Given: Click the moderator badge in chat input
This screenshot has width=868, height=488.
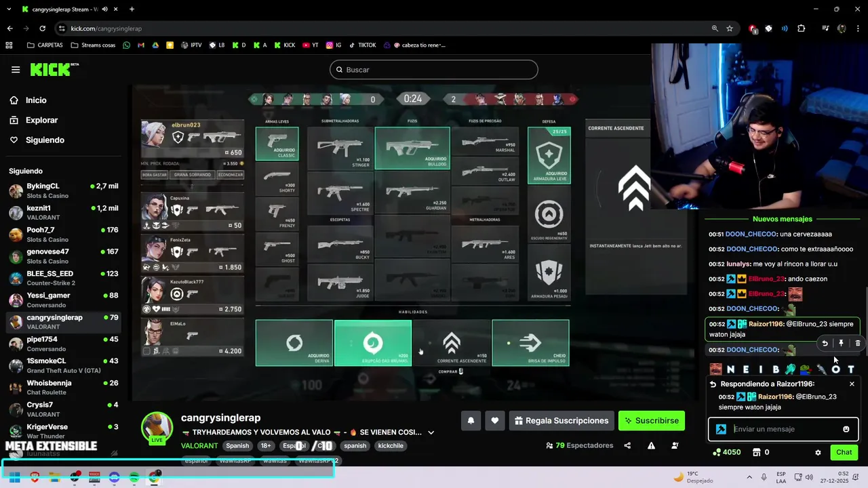Looking at the screenshot, I should coord(721,429).
